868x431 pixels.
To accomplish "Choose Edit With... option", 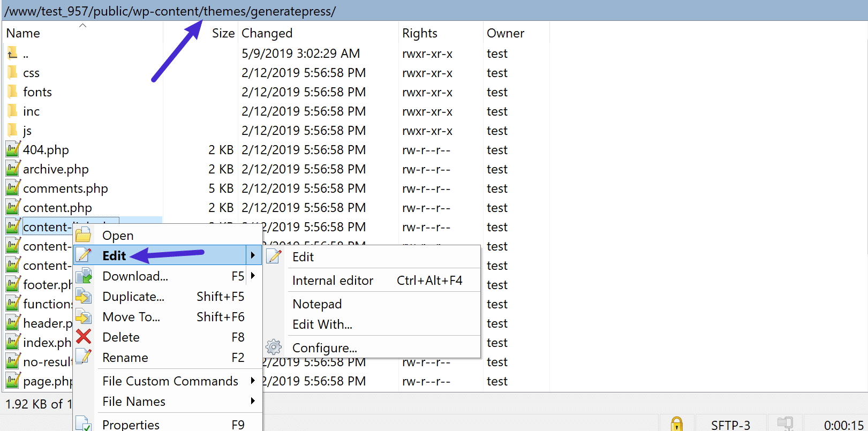I will coord(322,324).
